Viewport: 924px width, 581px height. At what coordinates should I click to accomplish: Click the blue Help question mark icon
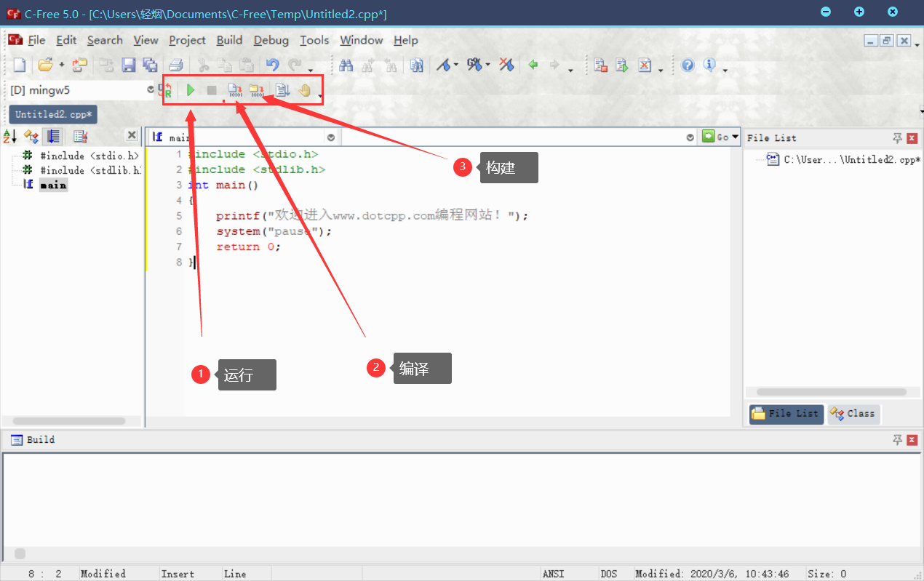(x=688, y=65)
